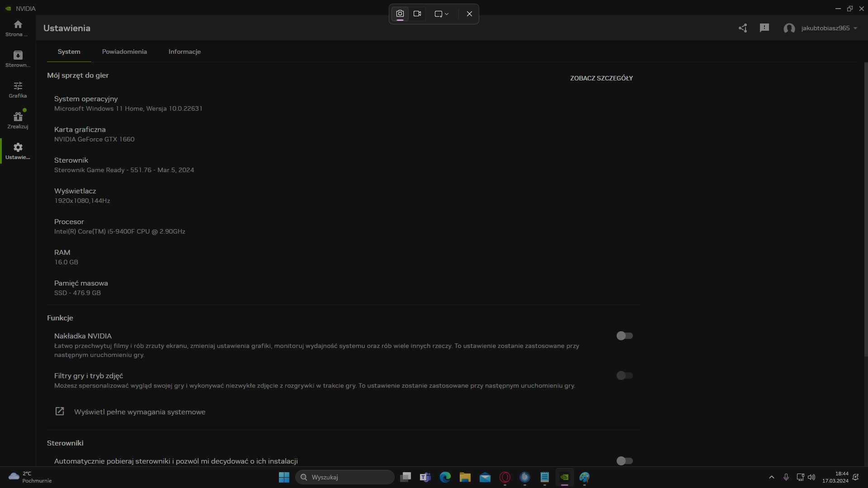Image resolution: width=868 pixels, height=488 pixels.
Task: Toggle automatyczne pobieranie sterowników switch
Action: coord(624,460)
